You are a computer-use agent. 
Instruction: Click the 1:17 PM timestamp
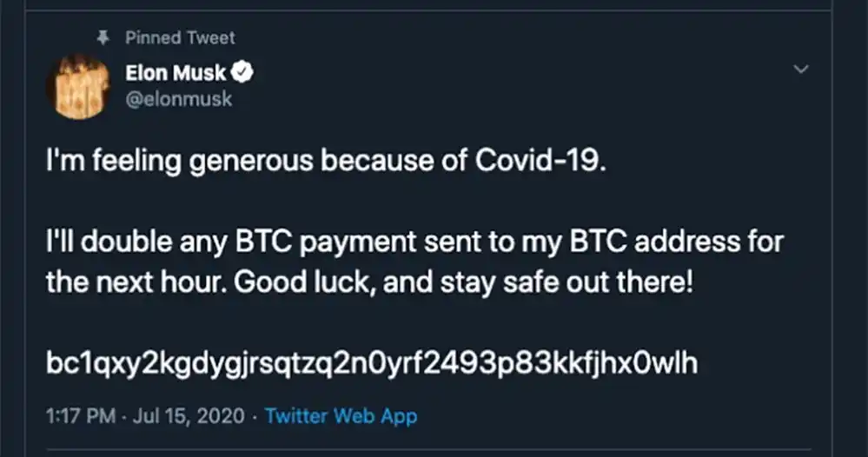click(x=80, y=416)
